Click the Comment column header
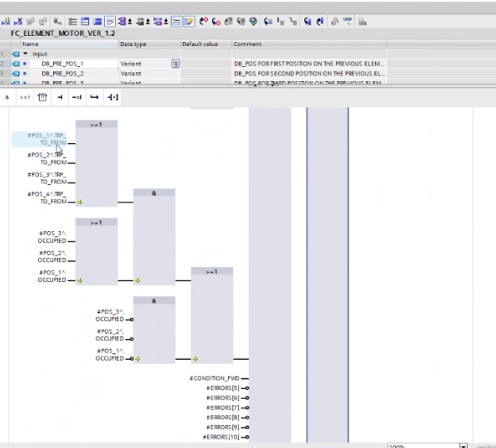The height and width of the screenshot is (448, 496). 309,44
